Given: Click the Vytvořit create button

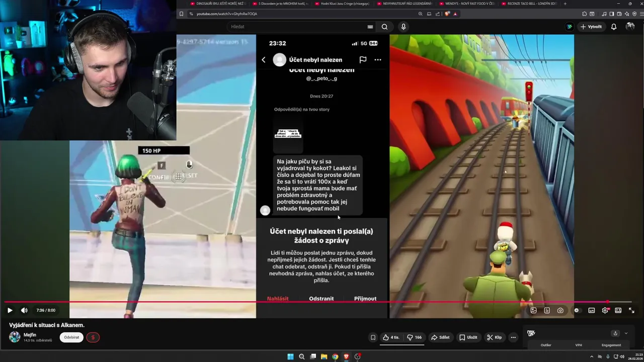Looking at the screenshot, I should 591,27.
